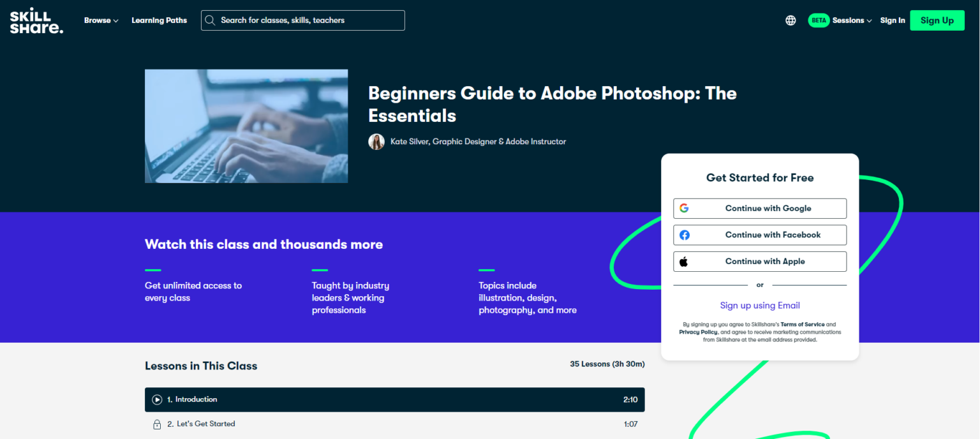Select the locked lesson Let's Get Started

tap(205, 424)
